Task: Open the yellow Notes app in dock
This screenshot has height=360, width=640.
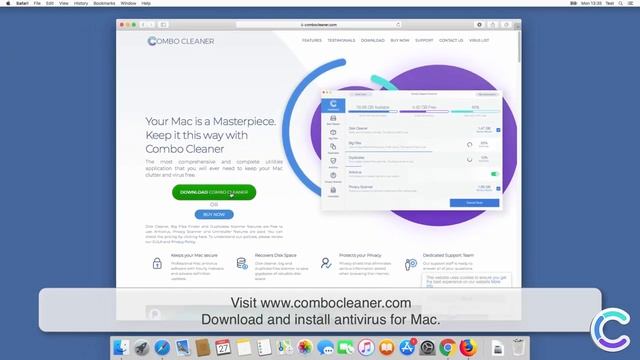Action: pyautogui.click(x=244, y=348)
